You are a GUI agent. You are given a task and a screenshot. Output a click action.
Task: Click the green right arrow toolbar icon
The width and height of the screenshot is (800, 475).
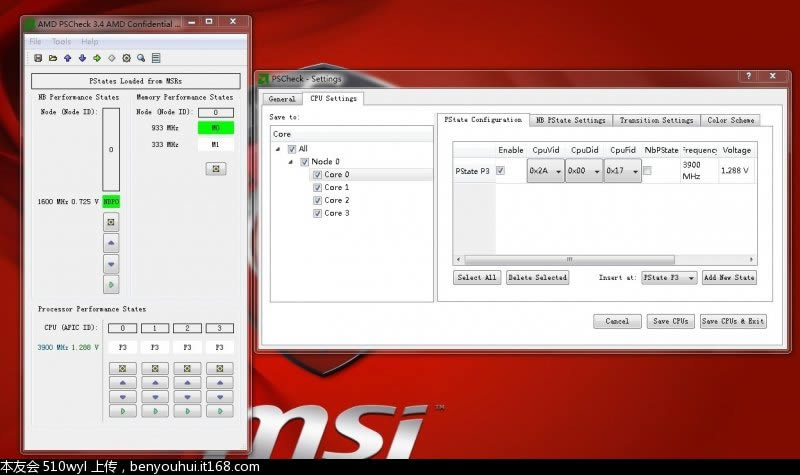97,58
